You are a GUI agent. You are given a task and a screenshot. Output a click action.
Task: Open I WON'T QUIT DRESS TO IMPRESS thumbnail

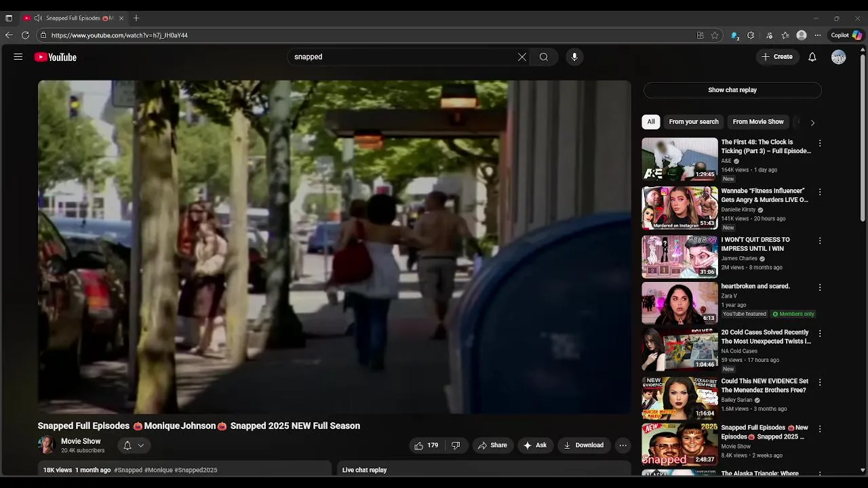coord(679,256)
